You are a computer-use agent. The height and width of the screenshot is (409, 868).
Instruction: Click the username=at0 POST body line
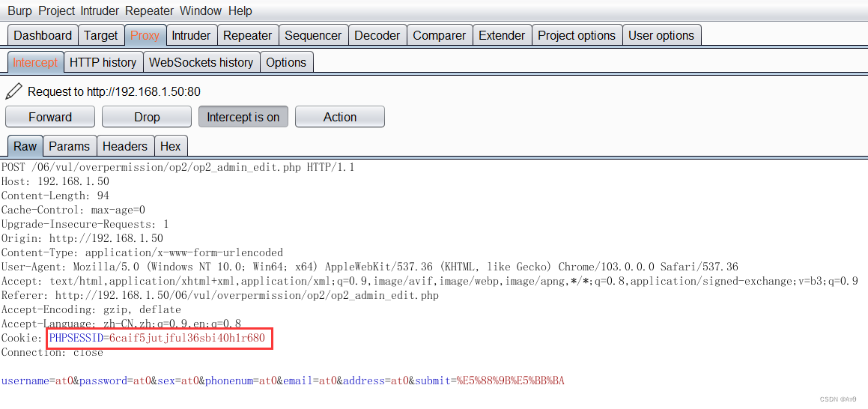click(x=282, y=381)
